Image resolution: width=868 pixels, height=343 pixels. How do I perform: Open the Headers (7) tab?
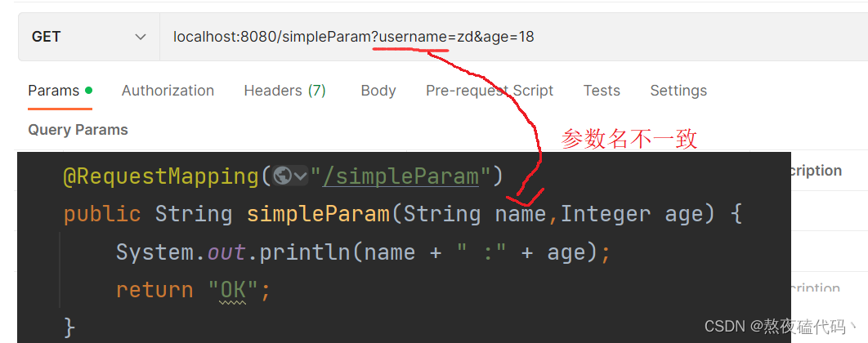pos(284,91)
